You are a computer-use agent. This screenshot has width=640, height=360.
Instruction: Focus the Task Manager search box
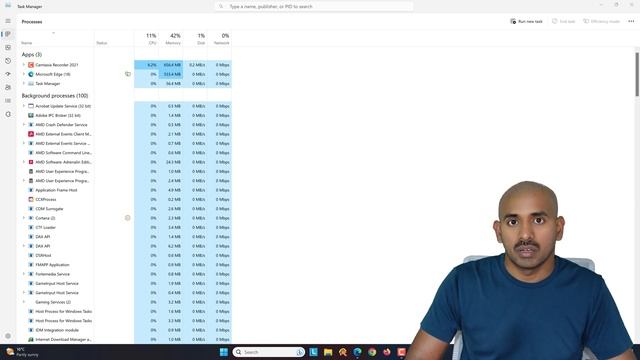(313, 7)
